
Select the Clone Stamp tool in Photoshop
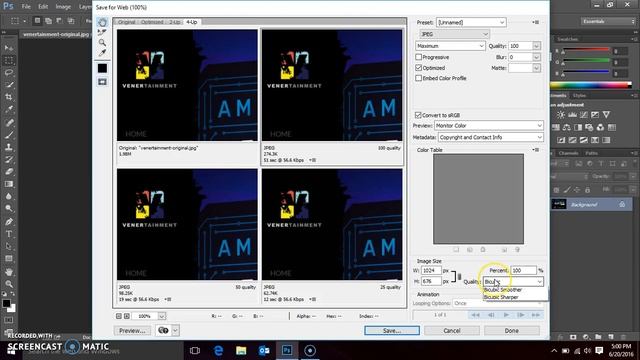click(x=9, y=147)
